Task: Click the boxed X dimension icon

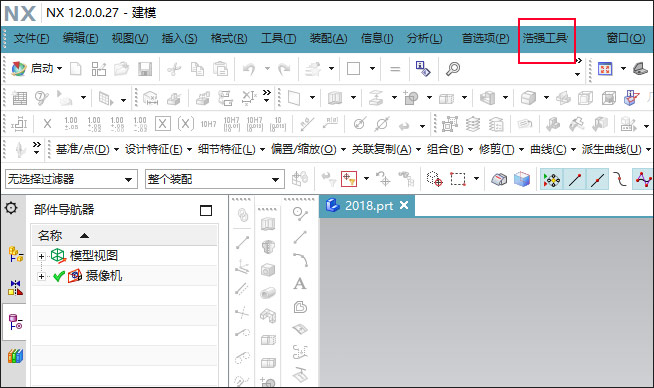Action: pyautogui.click(x=163, y=124)
